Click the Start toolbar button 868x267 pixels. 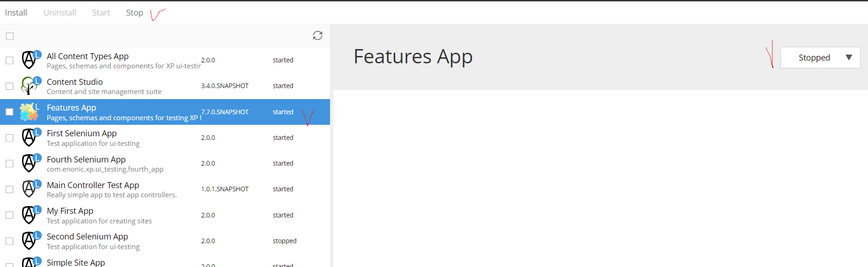click(101, 12)
